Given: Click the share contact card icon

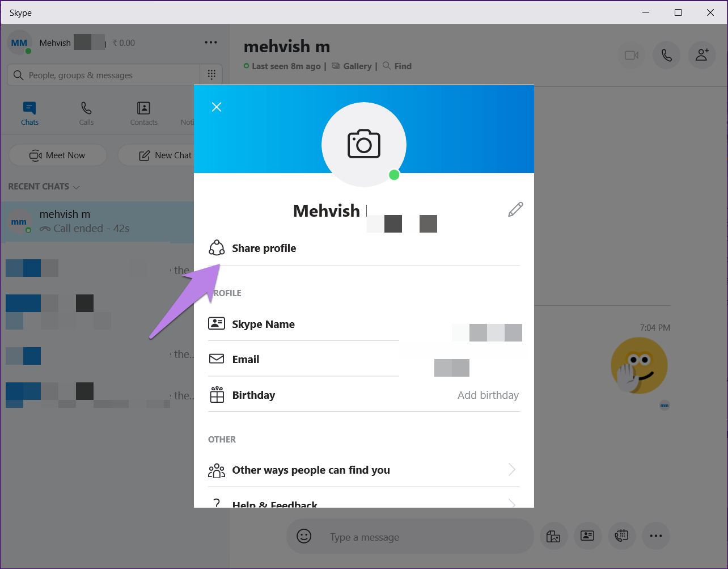Looking at the screenshot, I should [x=587, y=536].
